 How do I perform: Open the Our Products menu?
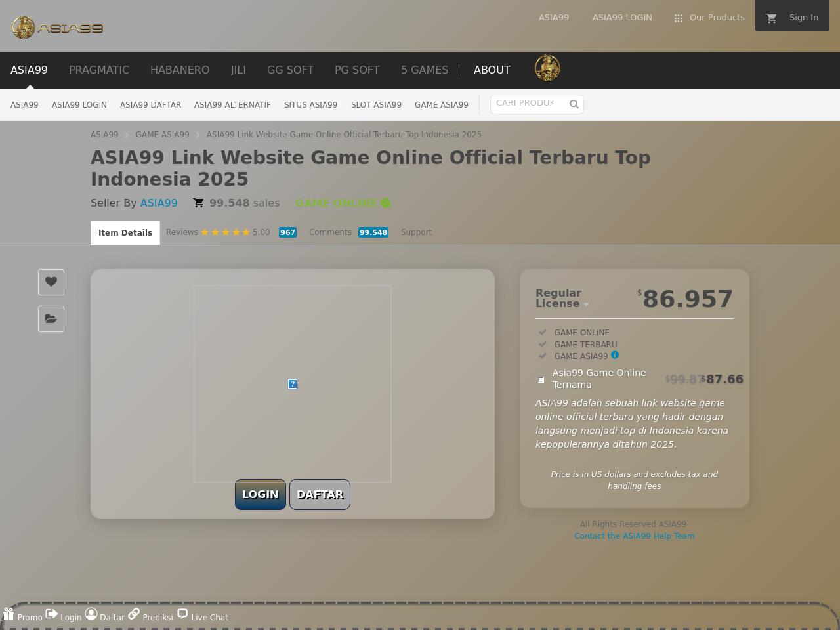[709, 18]
